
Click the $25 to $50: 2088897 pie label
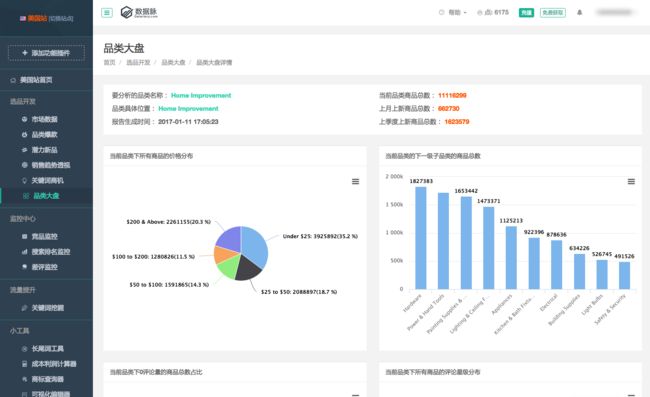(299, 292)
